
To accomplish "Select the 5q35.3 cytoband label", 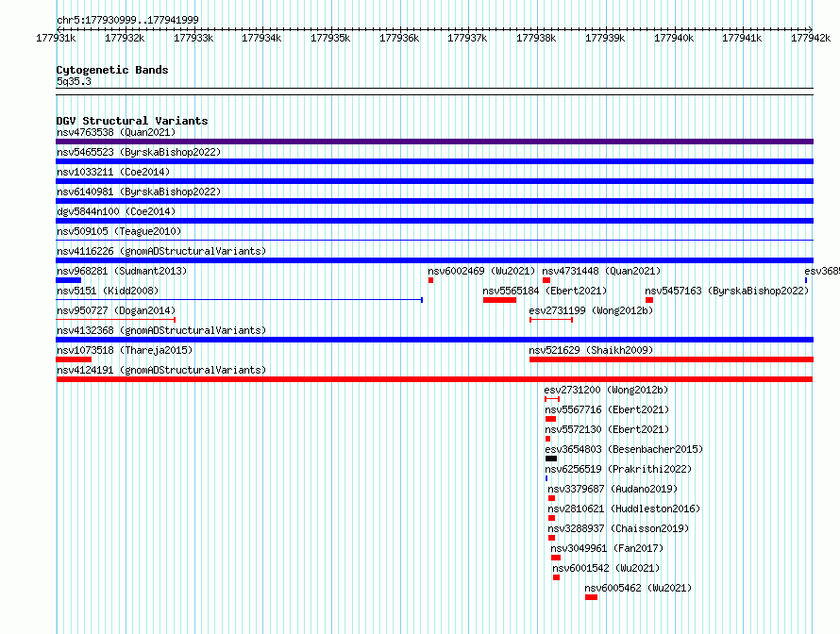I will pos(74,81).
